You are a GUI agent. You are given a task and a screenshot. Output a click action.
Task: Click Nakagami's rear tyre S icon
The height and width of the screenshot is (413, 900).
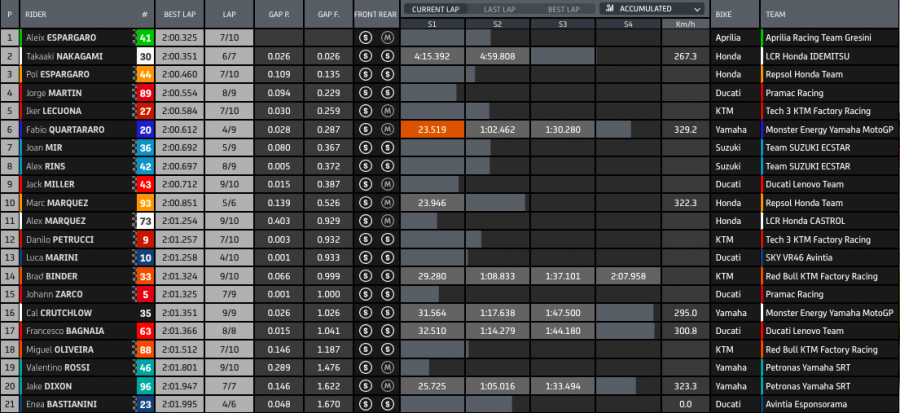tap(387, 56)
